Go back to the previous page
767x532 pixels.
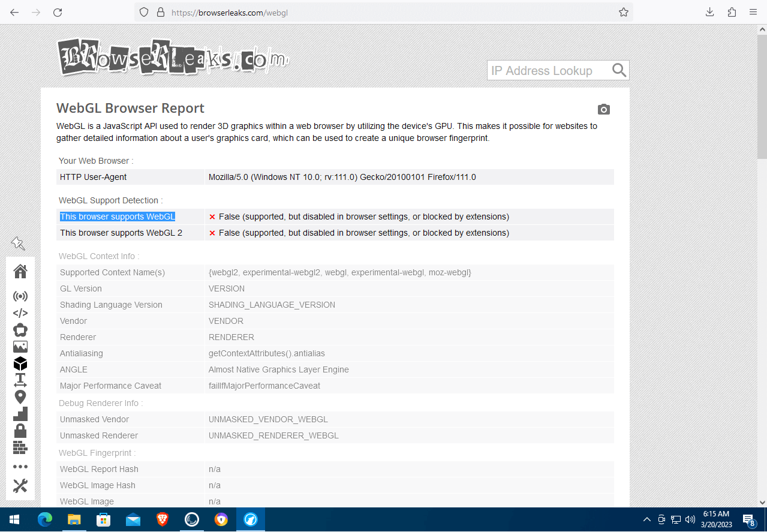14,12
